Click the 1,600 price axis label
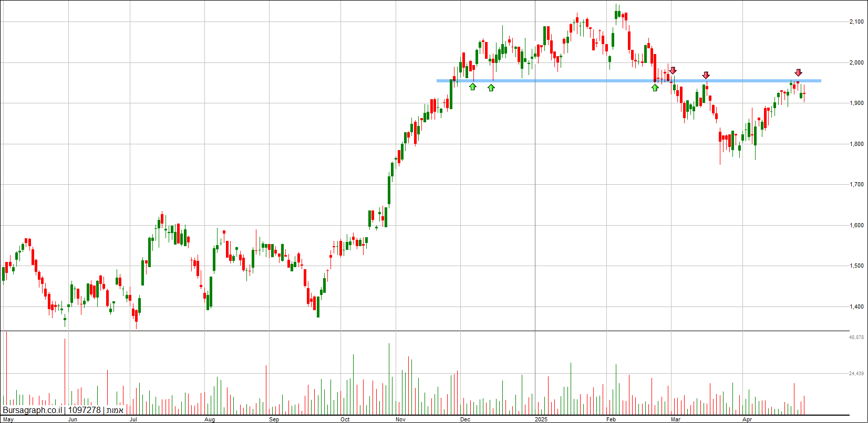868x423 pixels. [x=856, y=226]
